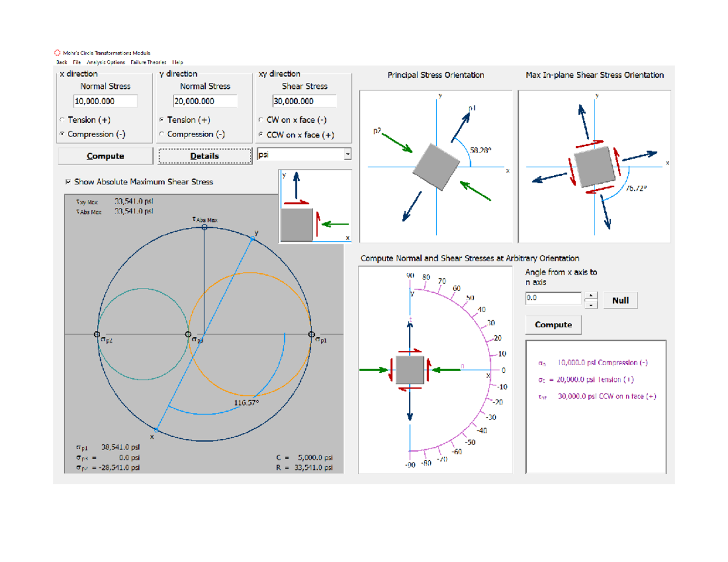Click Compute in the arbitrary orientation panel

click(x=553, y=324)
